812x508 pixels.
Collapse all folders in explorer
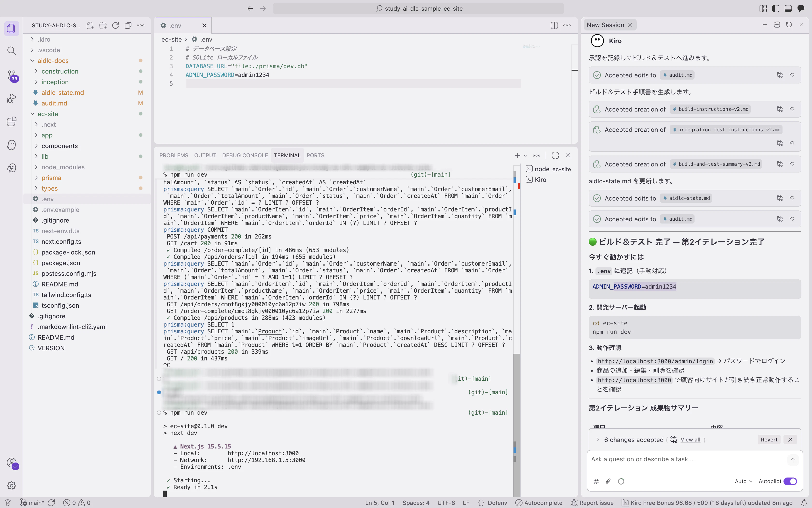point(128,26)
